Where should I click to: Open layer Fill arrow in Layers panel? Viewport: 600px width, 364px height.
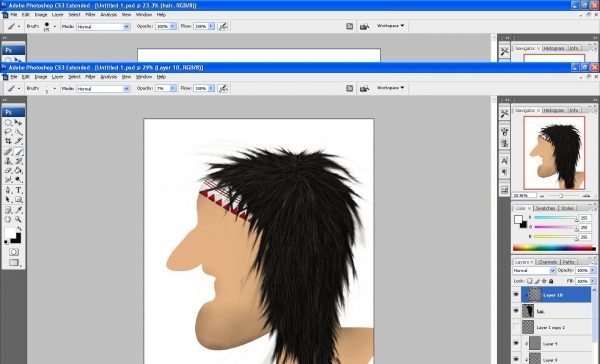pyautogui.click(x=593, y=281)
